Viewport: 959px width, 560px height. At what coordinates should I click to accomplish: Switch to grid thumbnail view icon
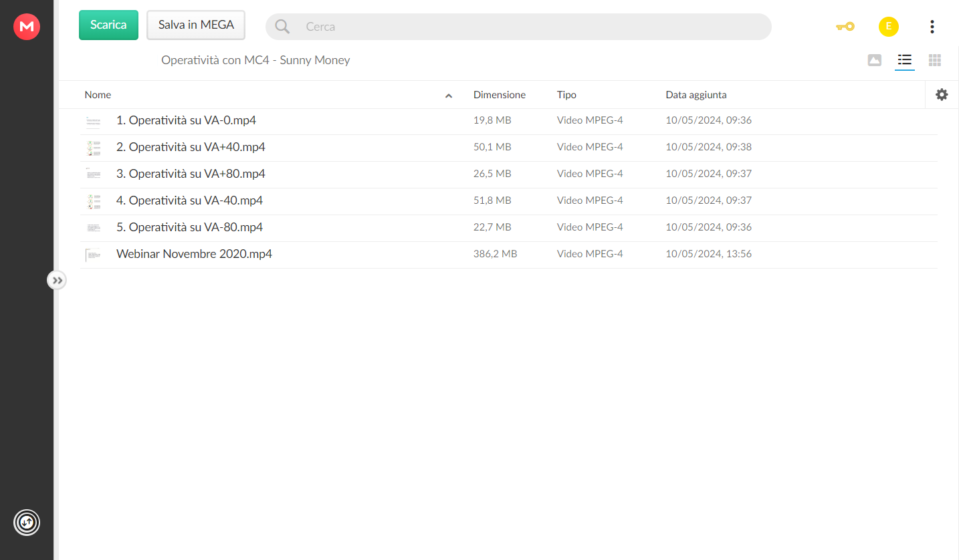(935, 60)
